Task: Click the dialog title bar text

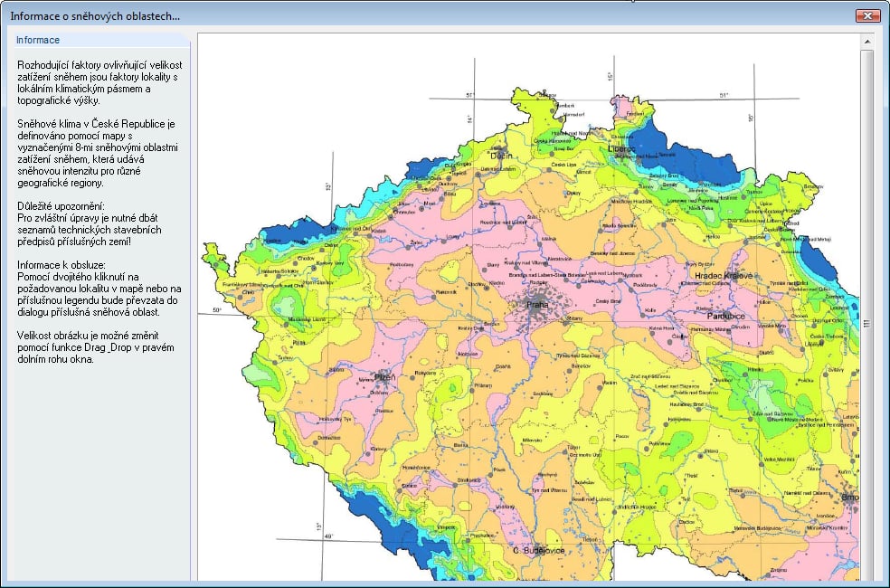Action: (95, 16)
